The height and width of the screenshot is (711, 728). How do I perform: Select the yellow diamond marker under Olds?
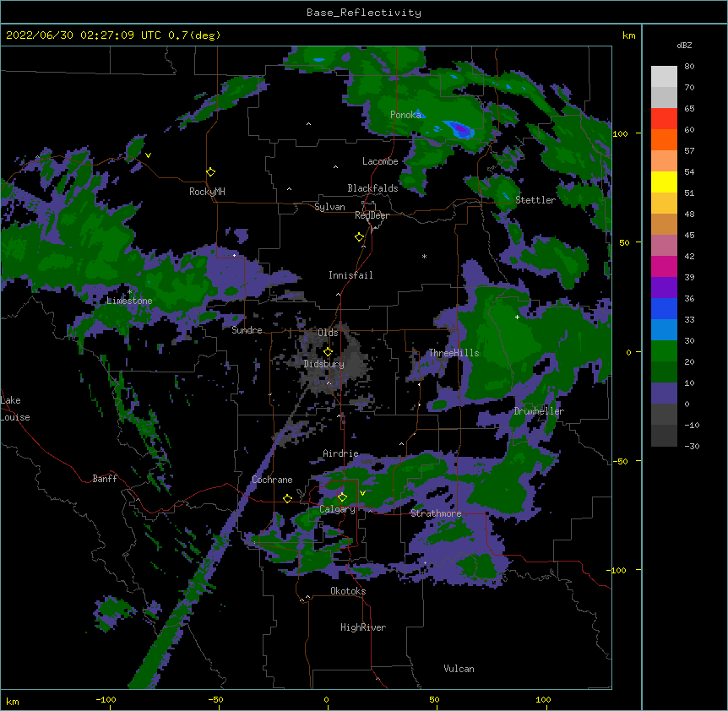(x=328, y=352)
